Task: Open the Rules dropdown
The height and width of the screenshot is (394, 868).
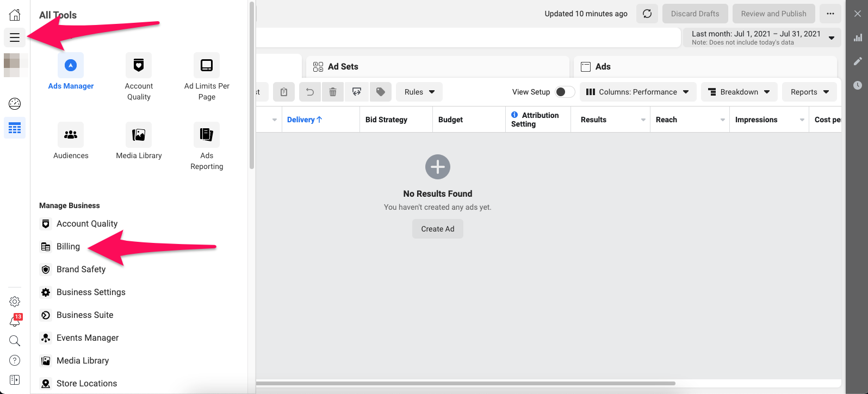Action: pos(419,92)
